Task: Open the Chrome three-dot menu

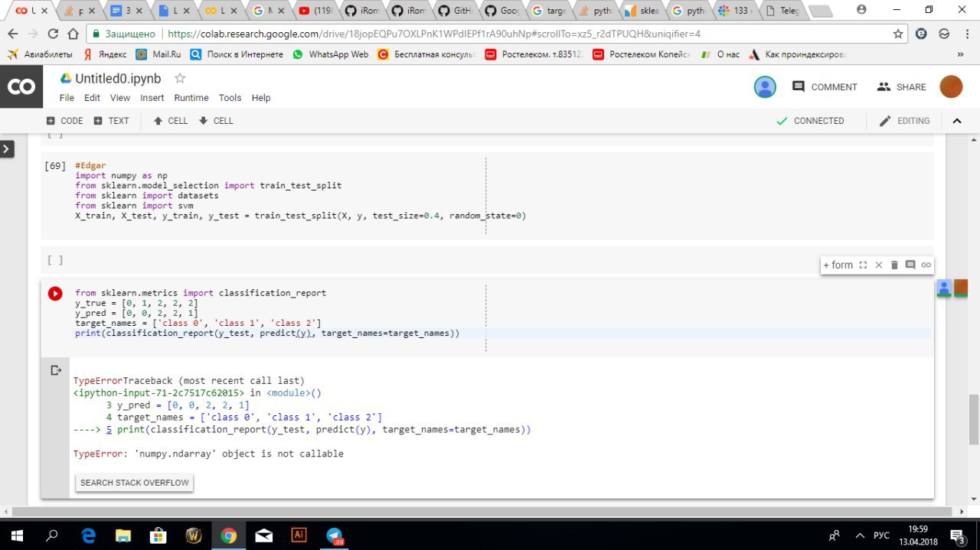Action: [965, 34]
